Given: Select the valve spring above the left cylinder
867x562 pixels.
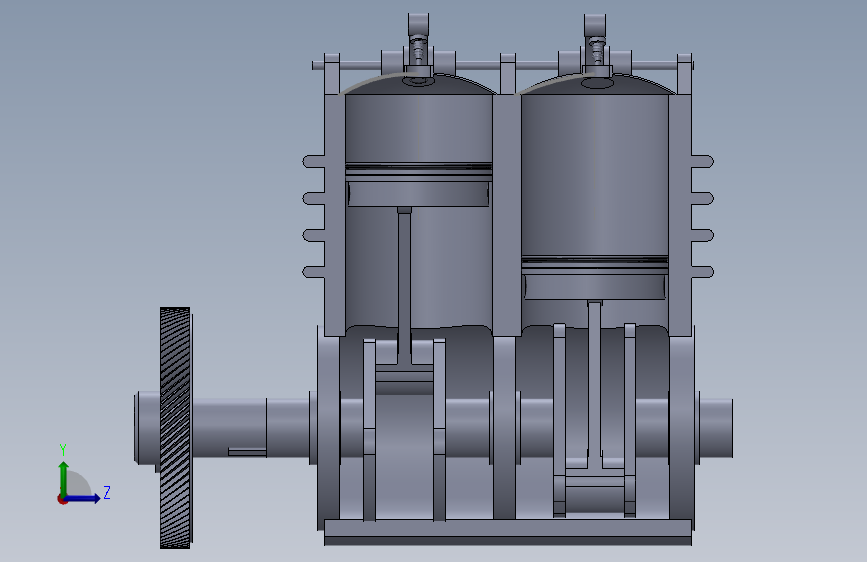Looking at the screenshot, I should click(418, 49).
